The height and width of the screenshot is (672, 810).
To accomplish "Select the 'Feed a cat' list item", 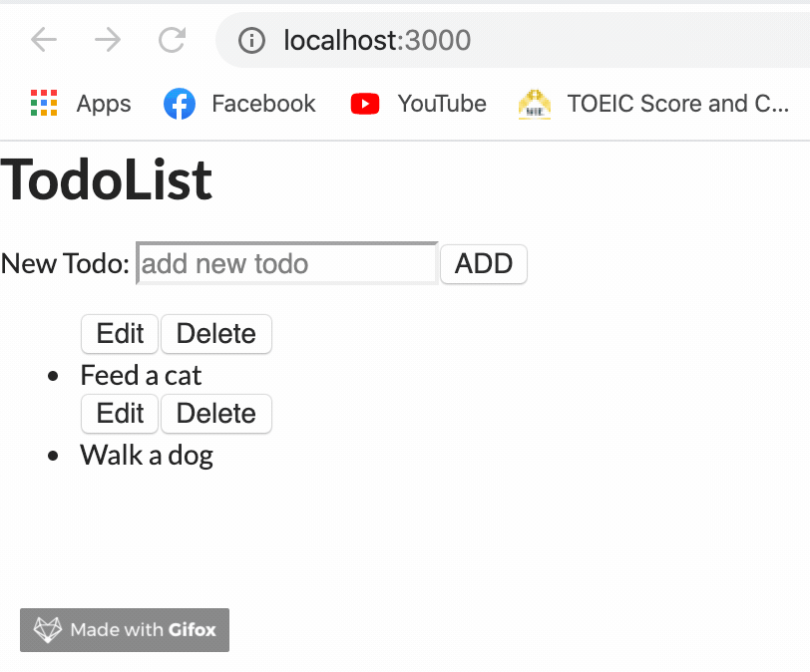I will click(x=140, y=375).
